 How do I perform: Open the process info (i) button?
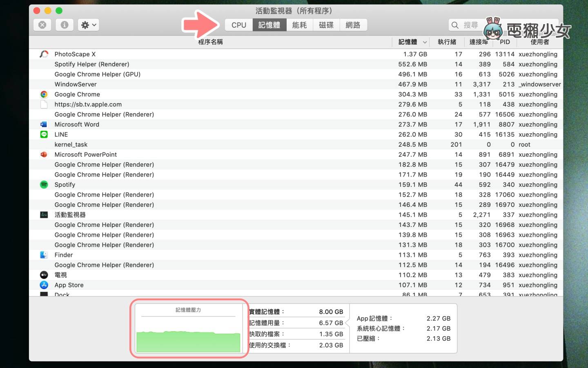click(65, 25)
